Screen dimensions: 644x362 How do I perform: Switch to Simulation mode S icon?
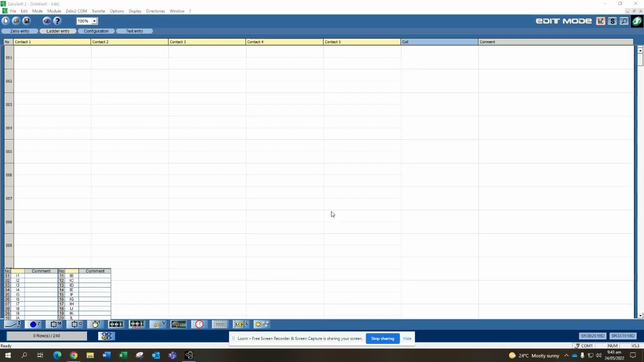tap(612, 21)
